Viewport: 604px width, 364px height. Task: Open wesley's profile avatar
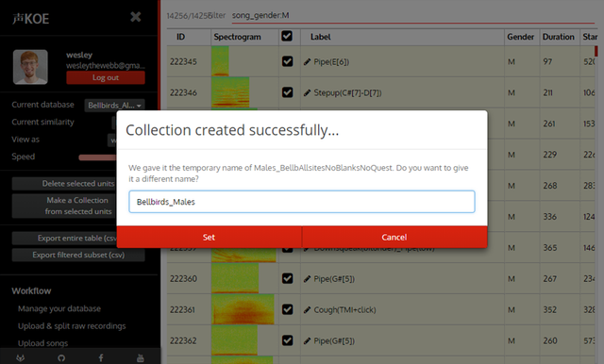30,67
